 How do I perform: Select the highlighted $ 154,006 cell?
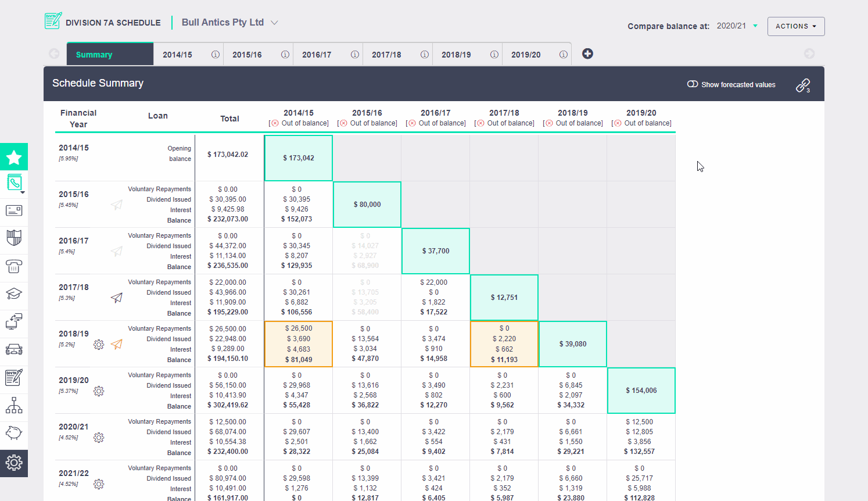[x=641, y=391]
